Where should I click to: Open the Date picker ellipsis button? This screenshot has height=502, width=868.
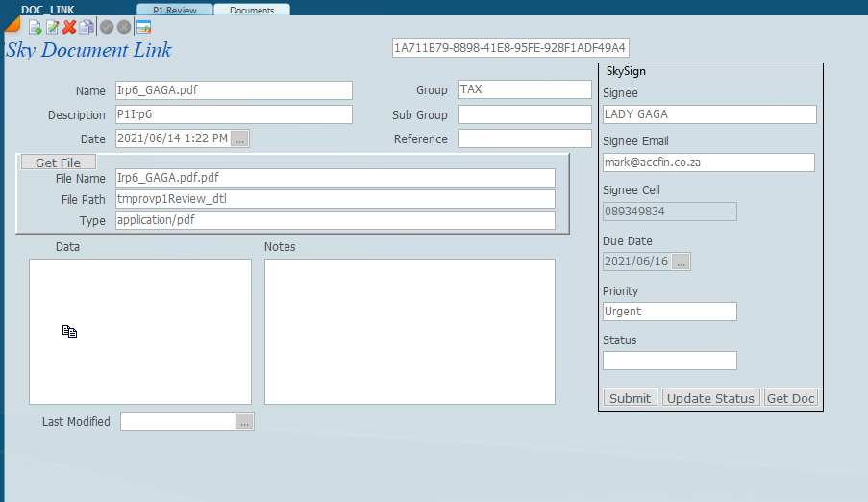coord(240,138)
